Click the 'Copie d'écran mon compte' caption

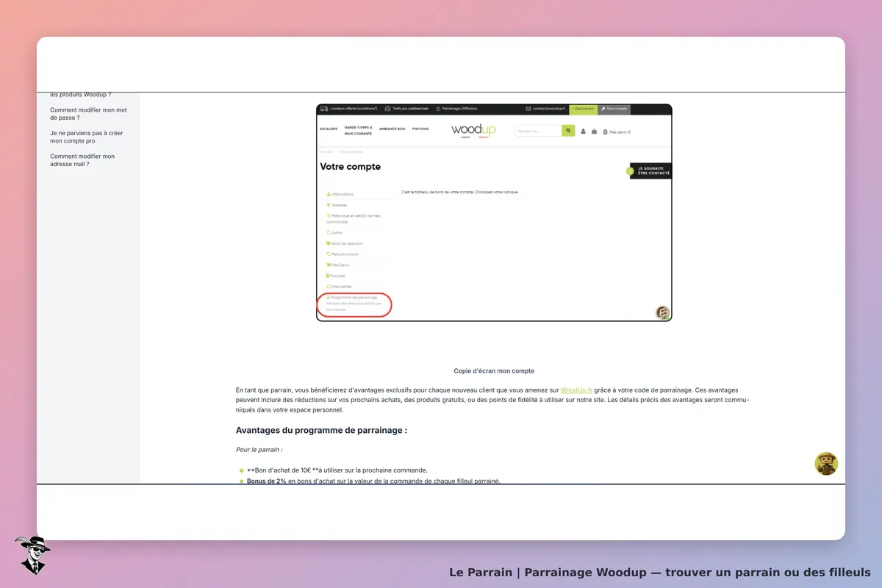[x=494, y=371]
